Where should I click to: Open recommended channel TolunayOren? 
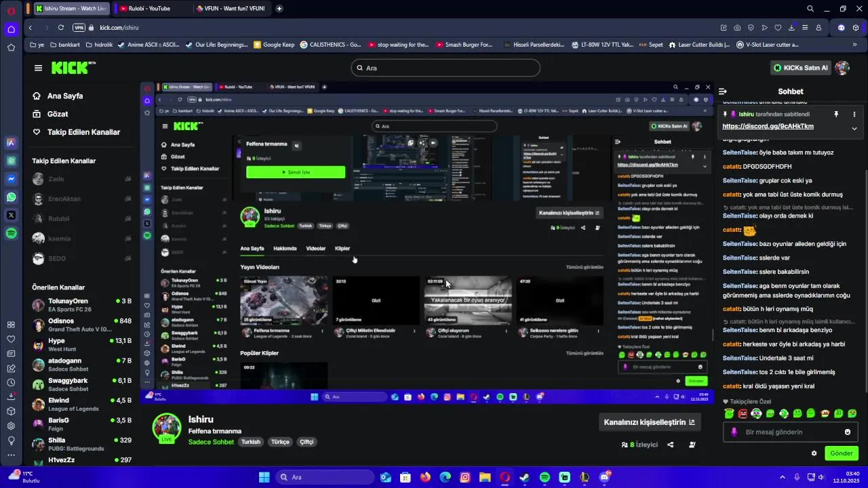[81, 305]
